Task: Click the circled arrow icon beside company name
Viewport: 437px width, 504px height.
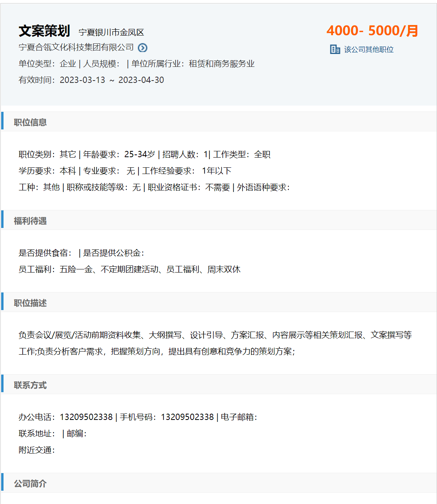Action: (143, 48)
